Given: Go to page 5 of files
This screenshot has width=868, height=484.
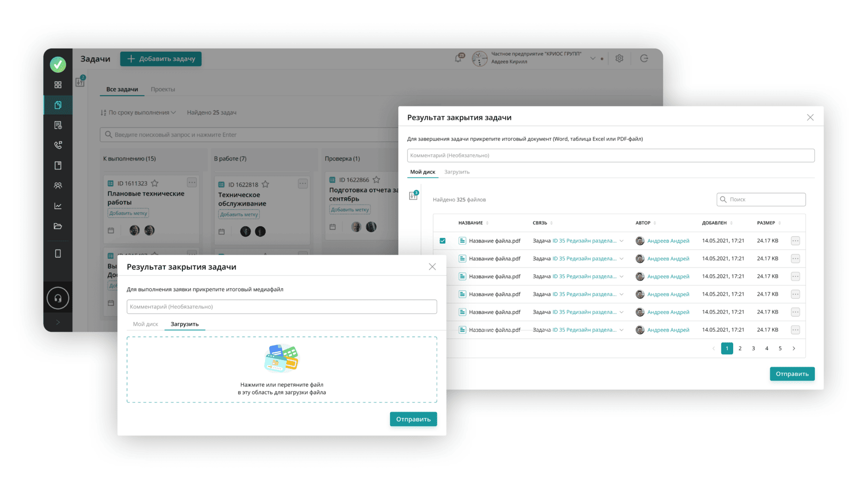Looking at the screenshot, I should [780, 349].
